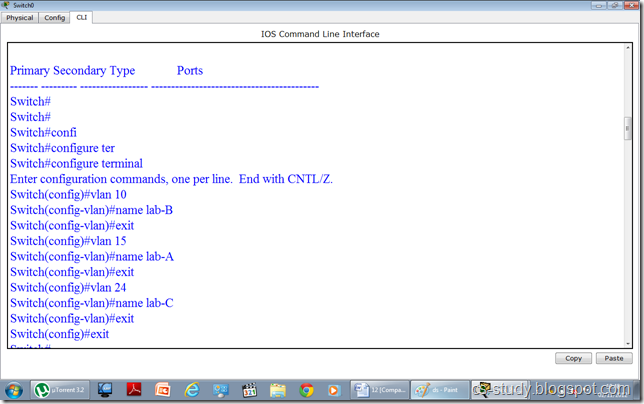Image resolution: width=644 pixels, height=404 pixels.
Task: Click the 'Primary Secondary Type' header text
Action: (73, 71)
